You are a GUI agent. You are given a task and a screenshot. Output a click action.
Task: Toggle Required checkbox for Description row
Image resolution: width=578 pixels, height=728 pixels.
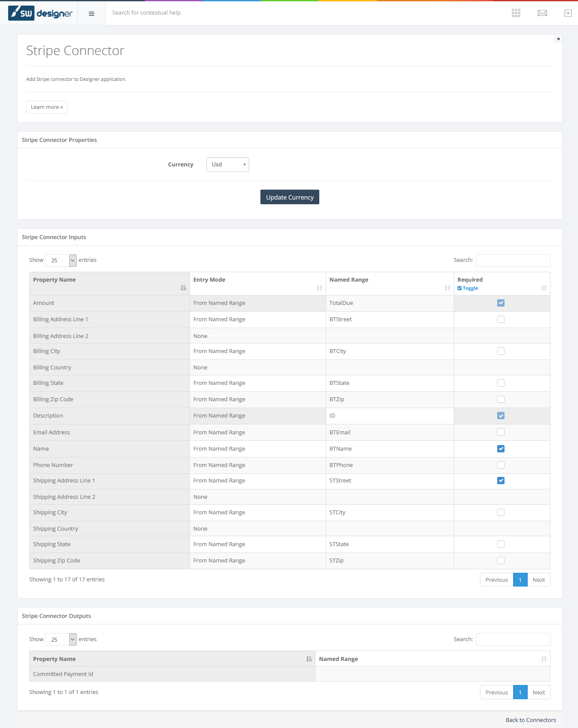tap(501, 416)
